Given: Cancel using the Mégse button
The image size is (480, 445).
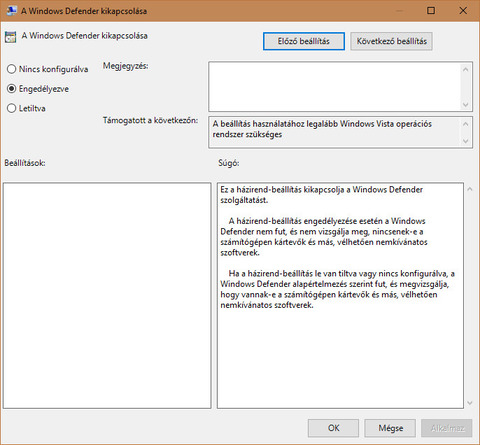Looking at the screenshot, I should [x=390, y=428].
